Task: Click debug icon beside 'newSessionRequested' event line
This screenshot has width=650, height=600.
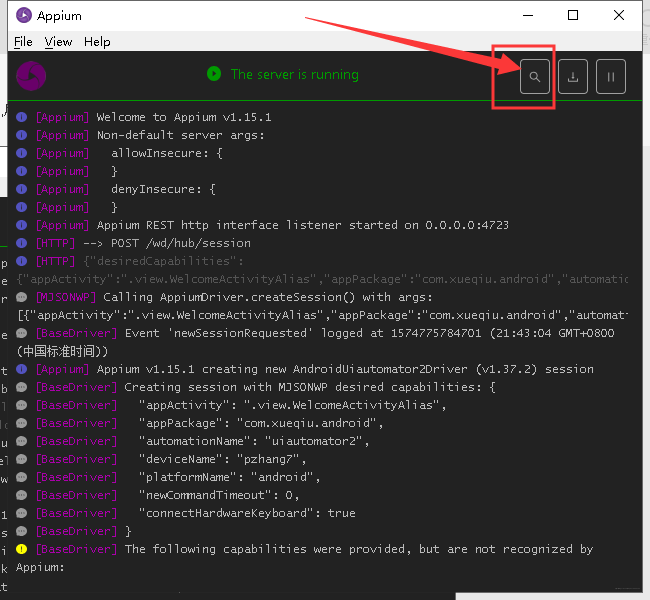Action: (22, 333)
